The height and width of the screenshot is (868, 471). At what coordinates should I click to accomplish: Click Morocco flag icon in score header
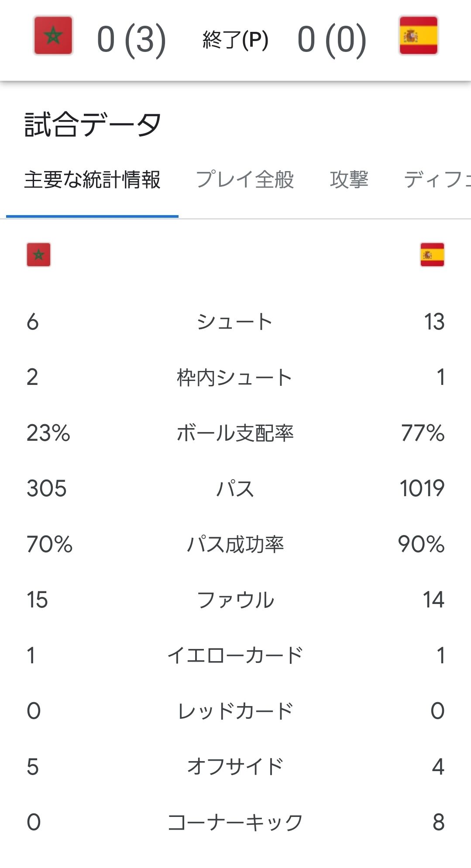(x=53, y=36)
